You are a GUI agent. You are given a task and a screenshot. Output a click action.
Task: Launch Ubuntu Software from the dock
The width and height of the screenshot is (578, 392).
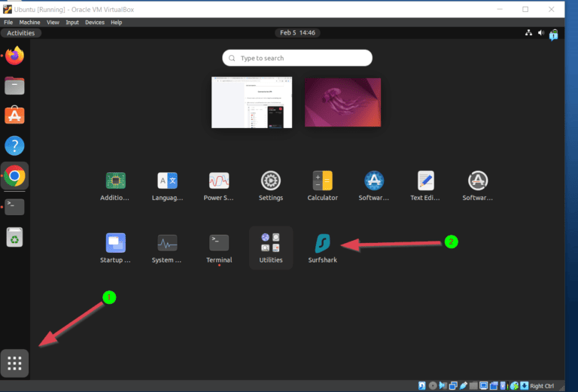coord(14,115)
